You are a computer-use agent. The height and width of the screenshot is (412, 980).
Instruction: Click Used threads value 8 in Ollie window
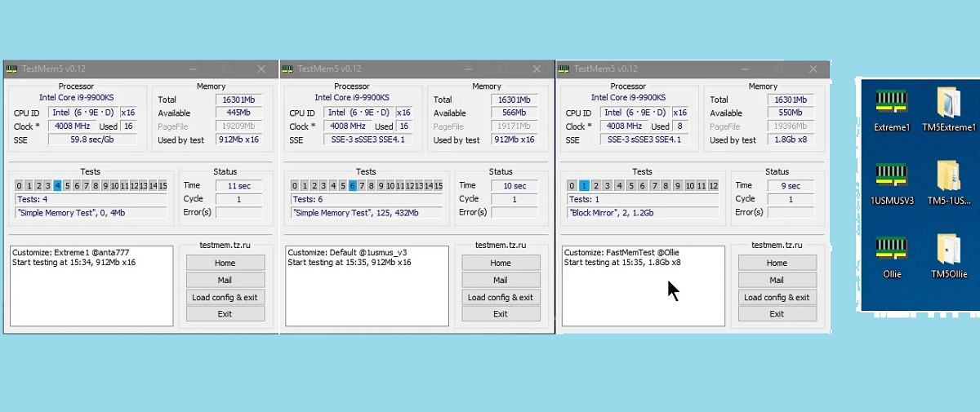pos(680,126)
